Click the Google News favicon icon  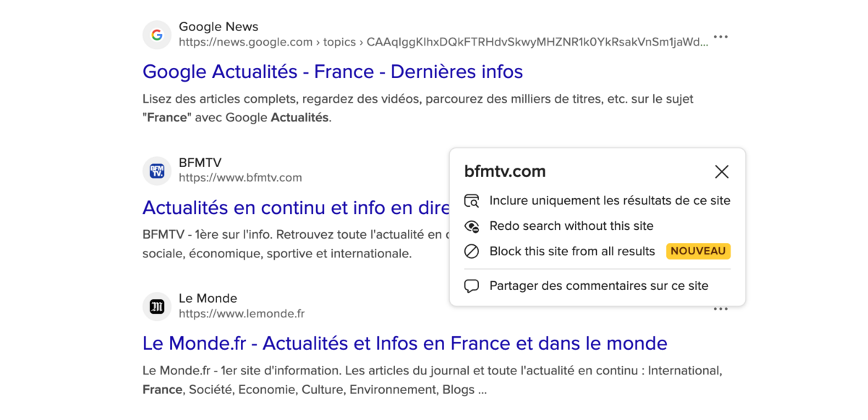tap(157, 35)
